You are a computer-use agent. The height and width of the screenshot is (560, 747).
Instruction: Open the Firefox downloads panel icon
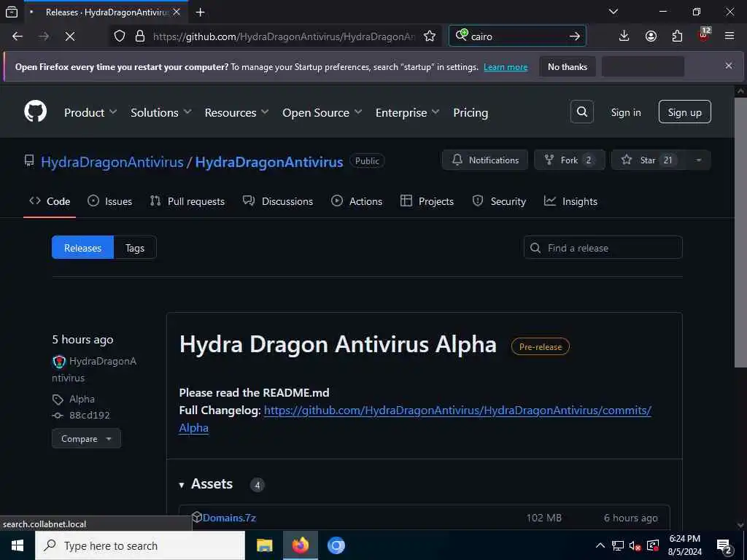click(624, 36)
